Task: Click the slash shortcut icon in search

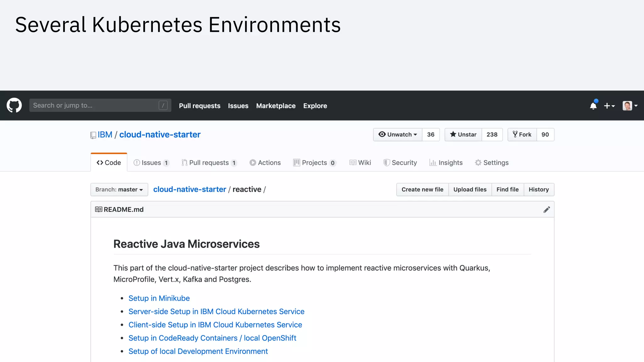Action: (x=163, y=105)
